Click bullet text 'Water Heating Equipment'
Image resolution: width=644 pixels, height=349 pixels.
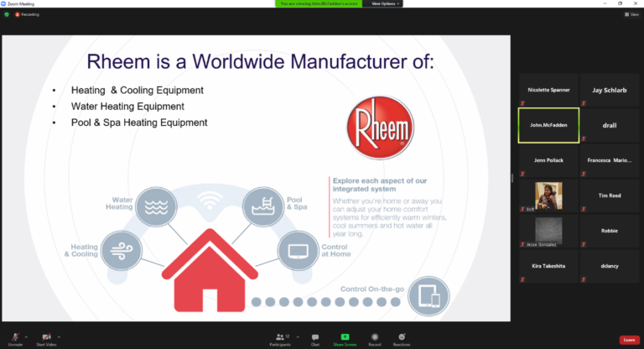pos(127,107)
